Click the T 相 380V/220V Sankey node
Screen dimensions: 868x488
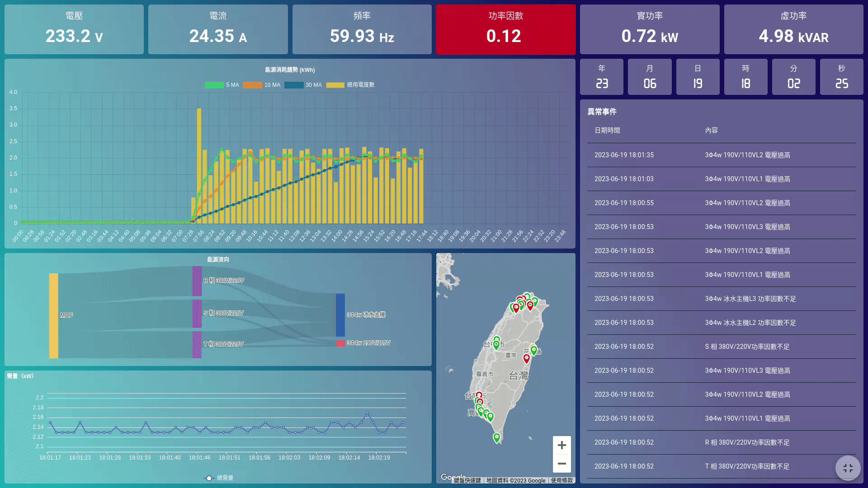pyautogui.click(x=197, y=345)
